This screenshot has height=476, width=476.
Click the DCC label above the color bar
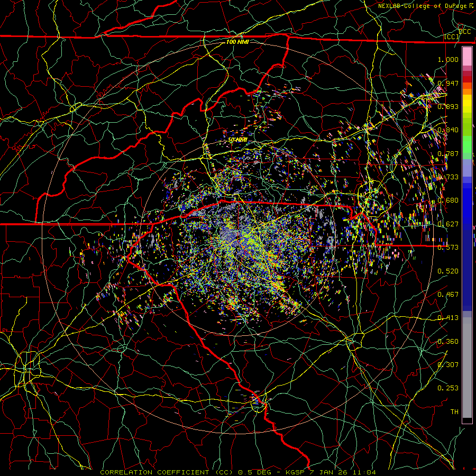(x=465, y=31)
